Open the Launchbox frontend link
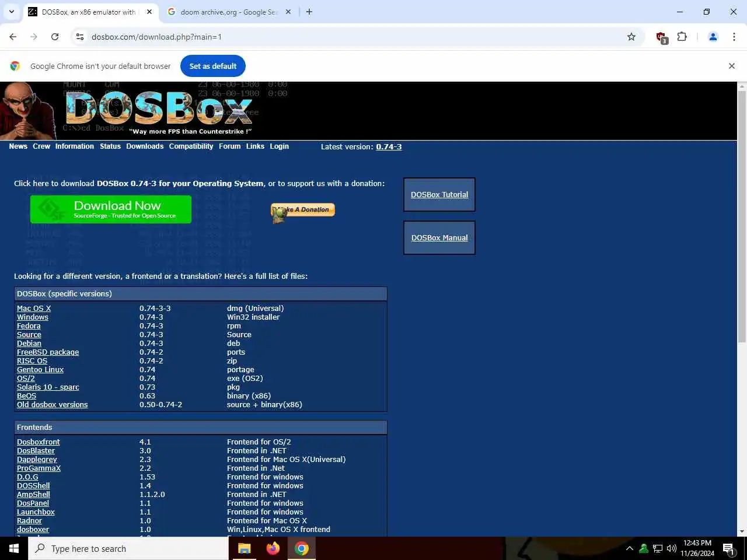The image size is (747, 560). tap(36, 512)
